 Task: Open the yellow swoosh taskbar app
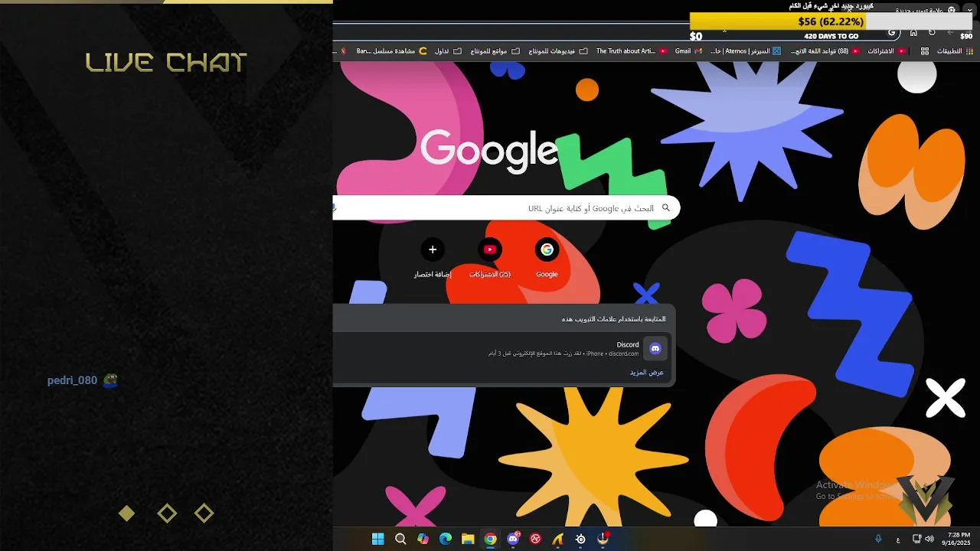(x=558, y=539)
